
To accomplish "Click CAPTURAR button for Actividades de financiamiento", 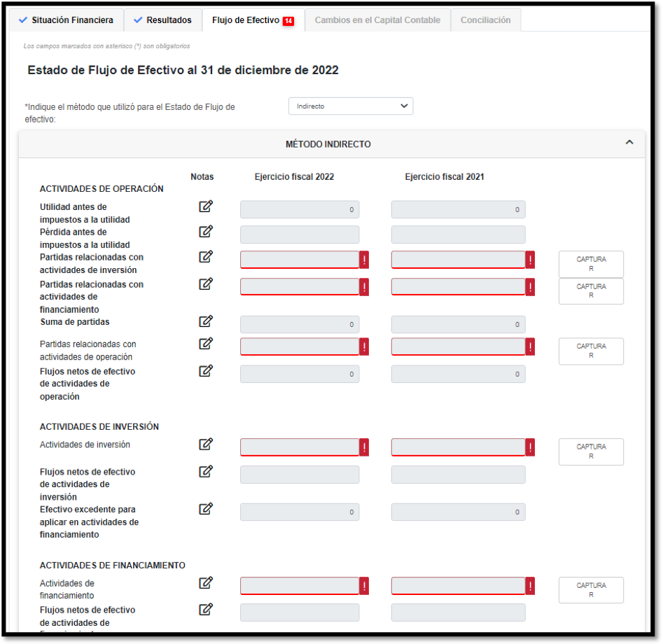I will [591, 590].
